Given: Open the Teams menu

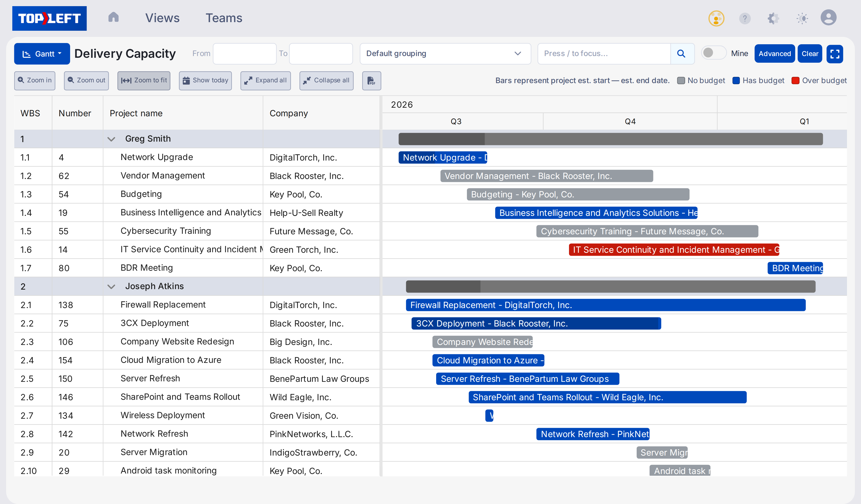Looking at the screenshot, I should coord(224,18).
